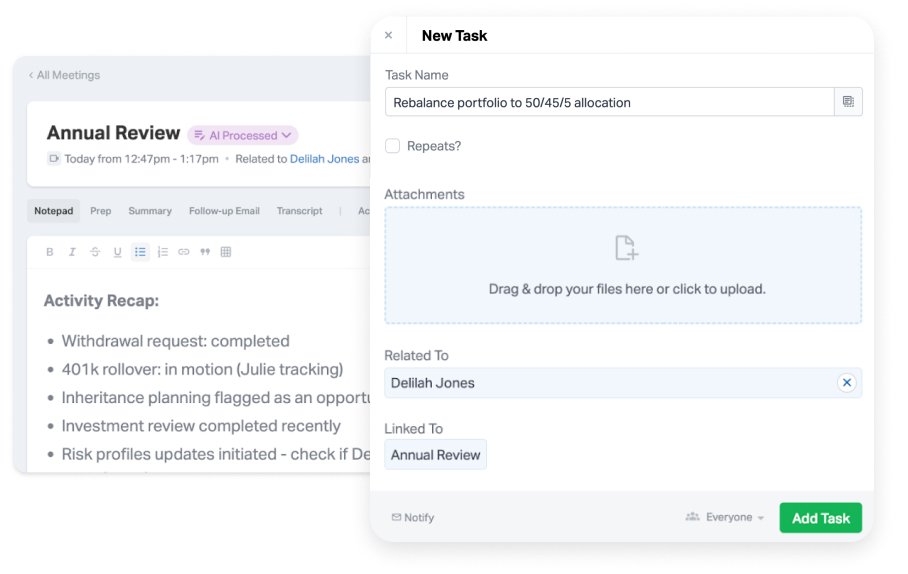Screen dimensions: 908x574
Task: Remove Delilah Jones from Related To
Action: click(x=847, y=383)
